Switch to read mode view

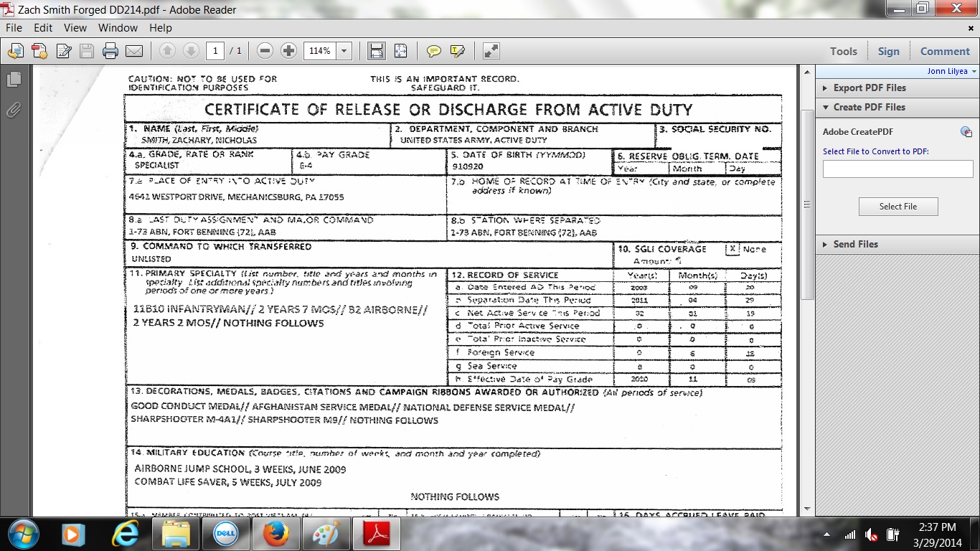point(491,51)
